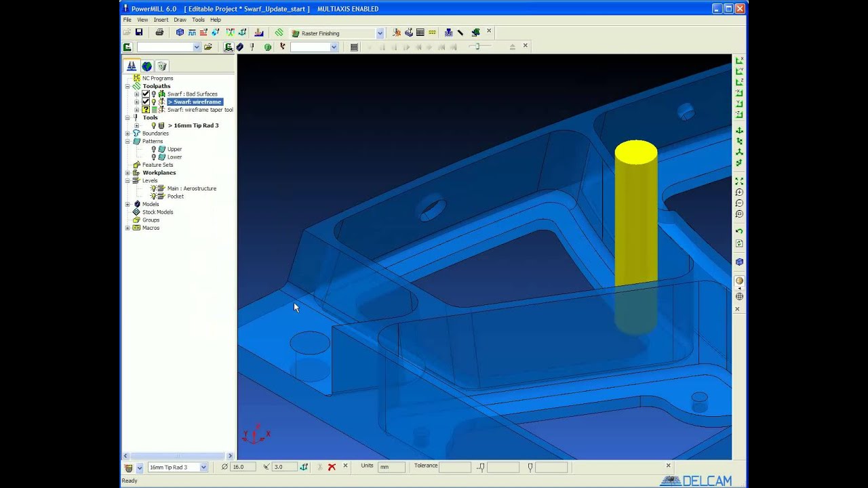
Task: Click the blue shaded cube view icon
Action: click(739, 262)
